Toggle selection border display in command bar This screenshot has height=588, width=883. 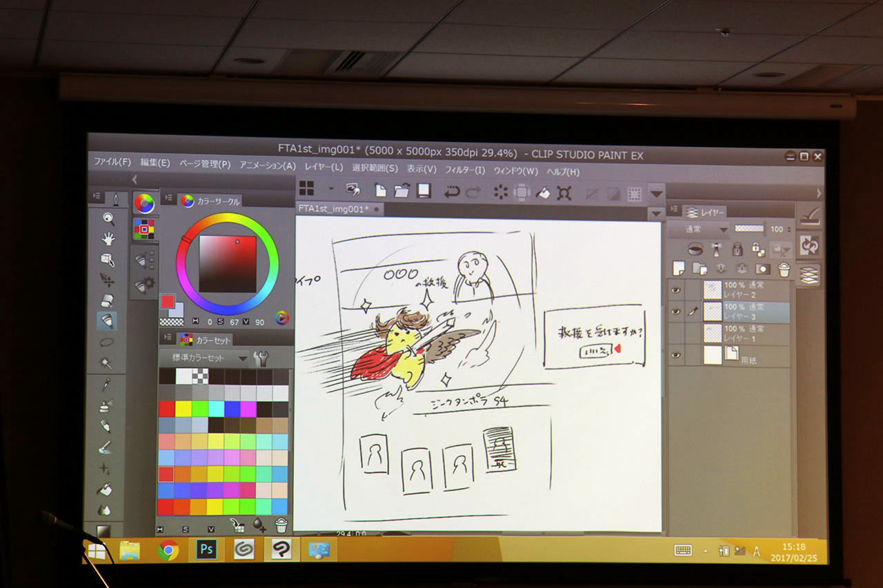pos(634,194)
